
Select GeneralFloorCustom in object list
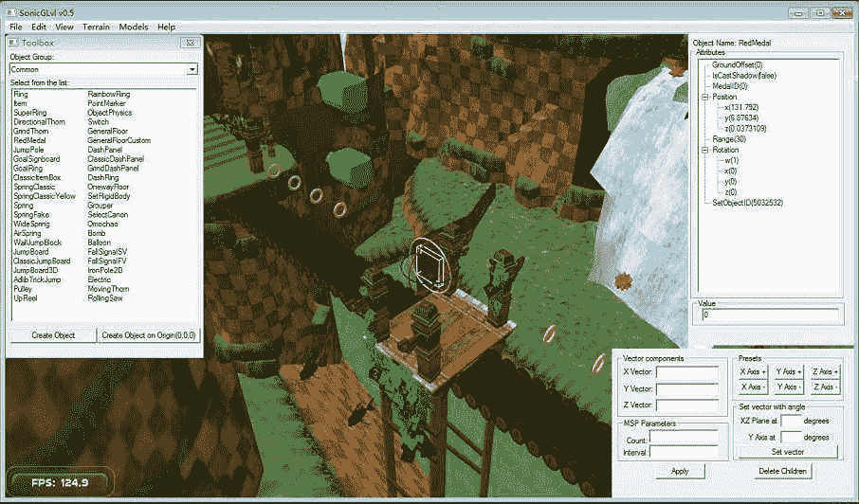119,140
